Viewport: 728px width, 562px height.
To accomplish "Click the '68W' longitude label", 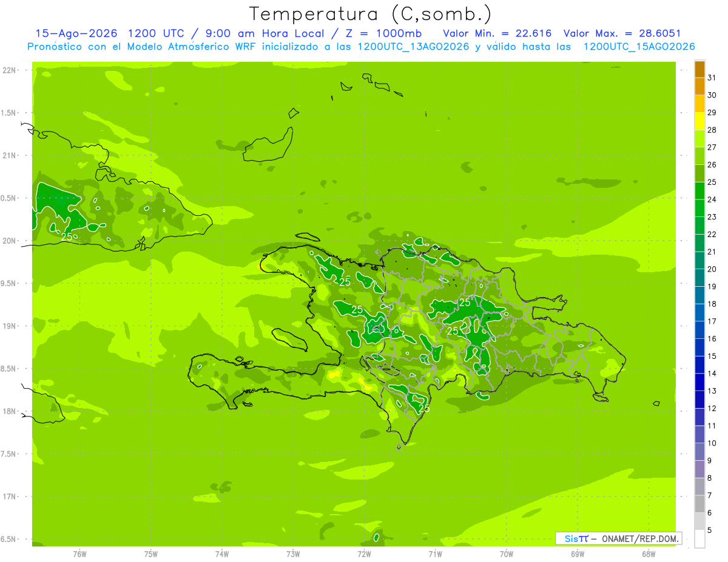I will (649, 554).
